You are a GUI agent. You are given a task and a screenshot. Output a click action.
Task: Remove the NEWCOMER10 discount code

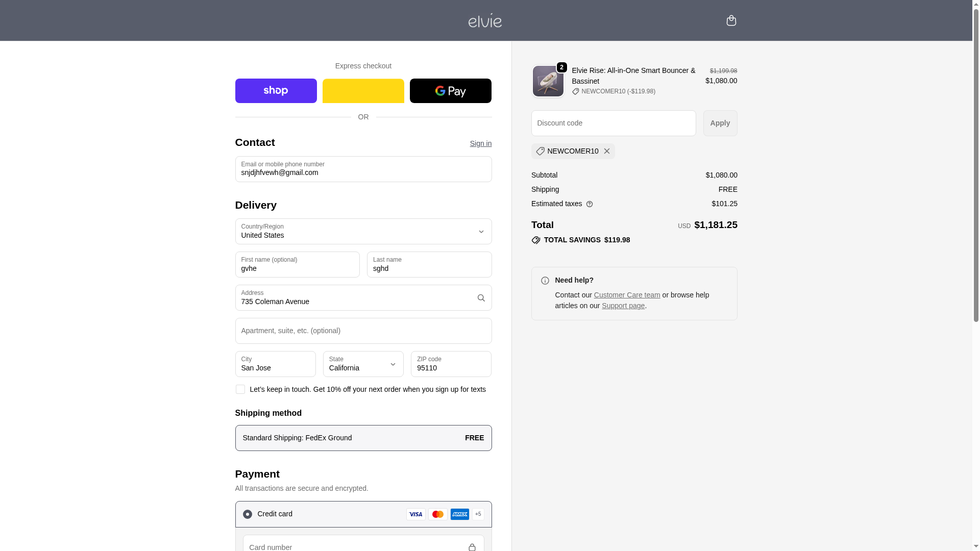[606, 151]
